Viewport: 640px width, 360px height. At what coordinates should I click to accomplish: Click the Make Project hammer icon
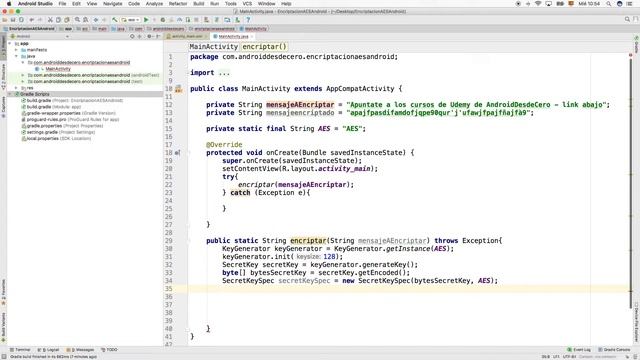[115, 20]
